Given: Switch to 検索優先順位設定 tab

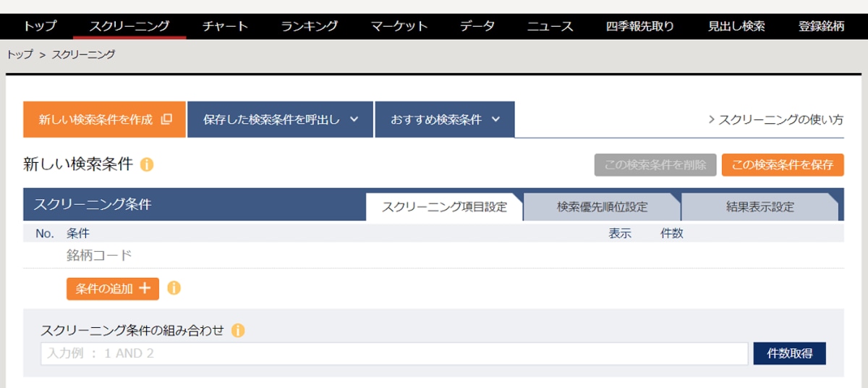Looking at the screenshot, I should pos(602,207).
